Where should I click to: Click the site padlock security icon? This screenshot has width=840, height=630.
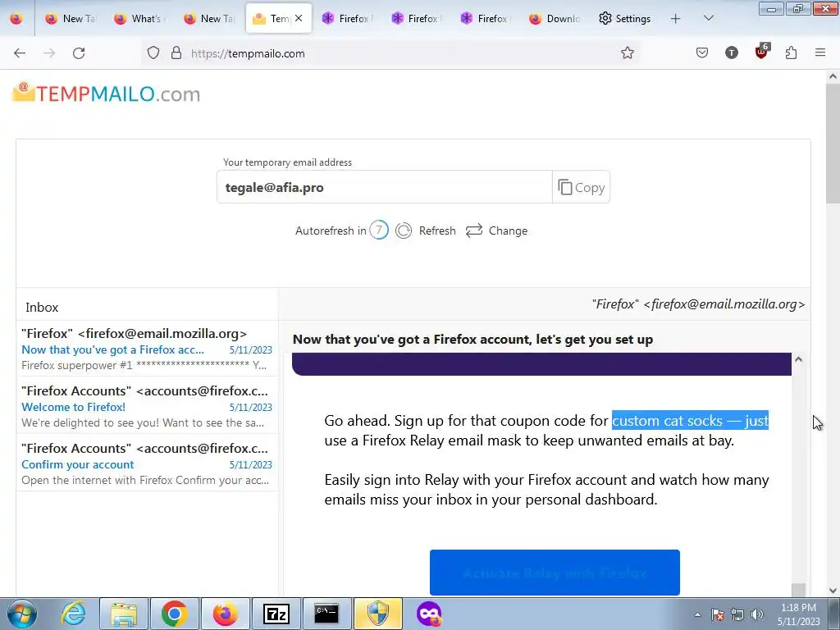[x=176, y=53]
